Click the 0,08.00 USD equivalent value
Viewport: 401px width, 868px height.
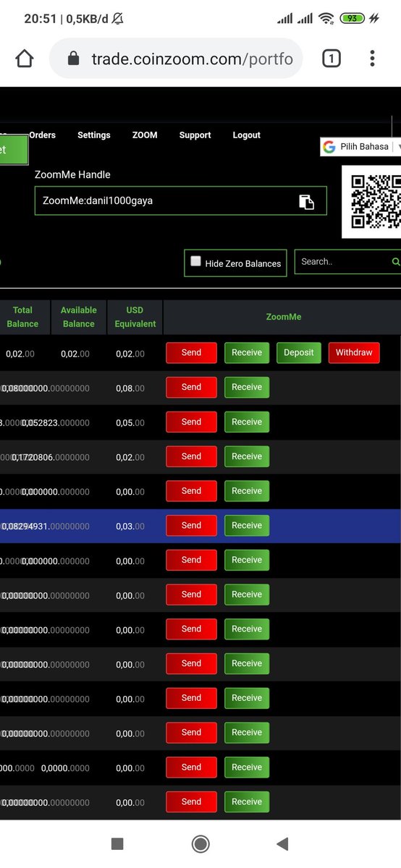(x=130, y=388)
